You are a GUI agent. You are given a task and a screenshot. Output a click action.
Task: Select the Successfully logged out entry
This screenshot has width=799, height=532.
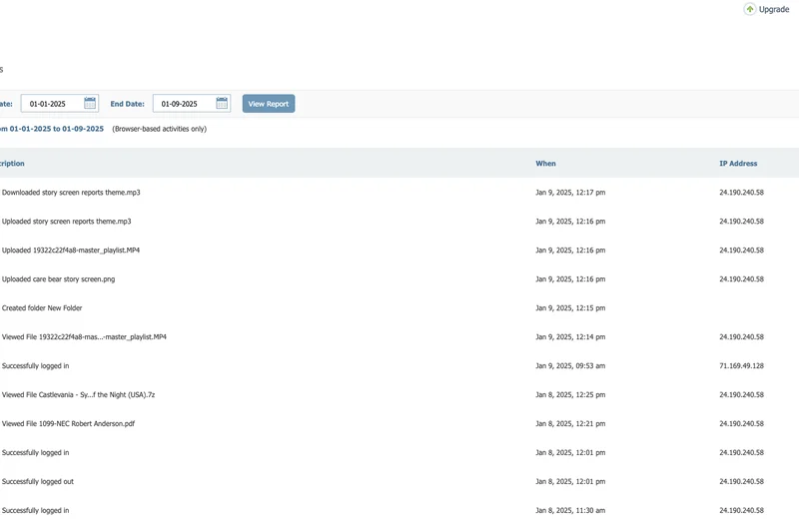[x=37, y=482]
